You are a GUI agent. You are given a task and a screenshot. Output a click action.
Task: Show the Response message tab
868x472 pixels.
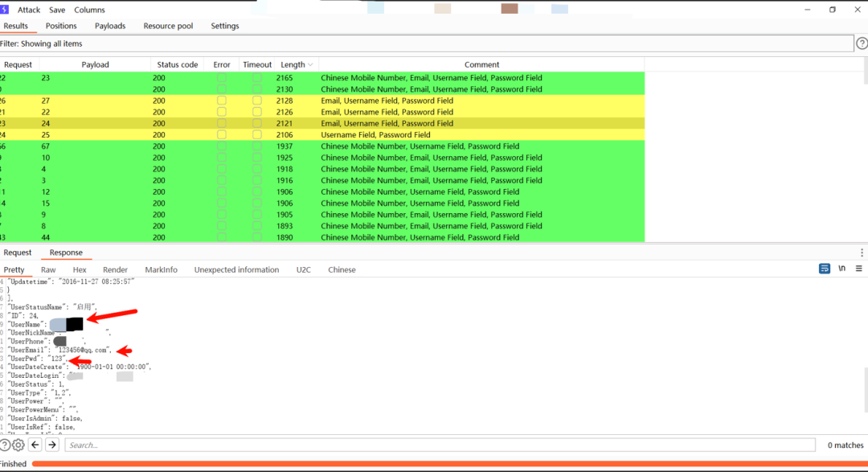(x=66, y=252)
